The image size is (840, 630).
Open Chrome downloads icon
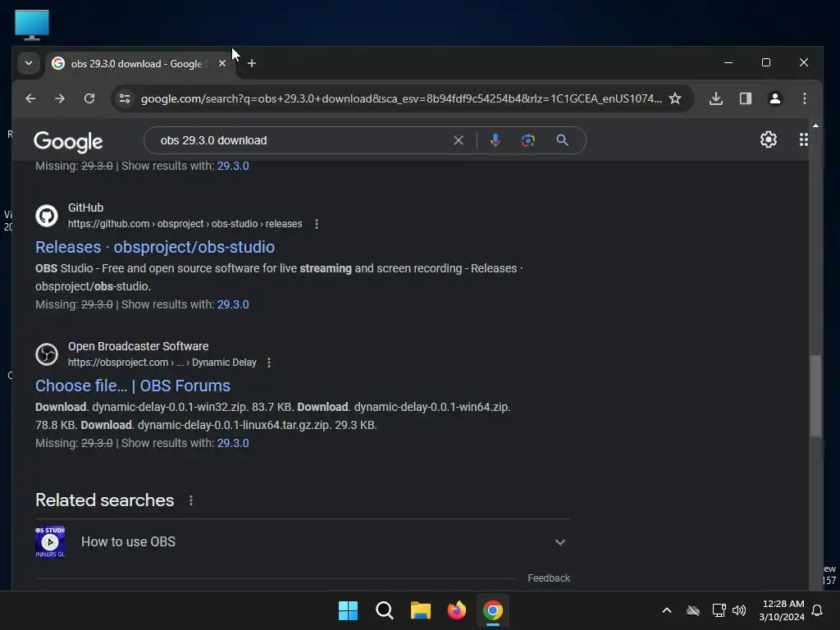(716, 98)
